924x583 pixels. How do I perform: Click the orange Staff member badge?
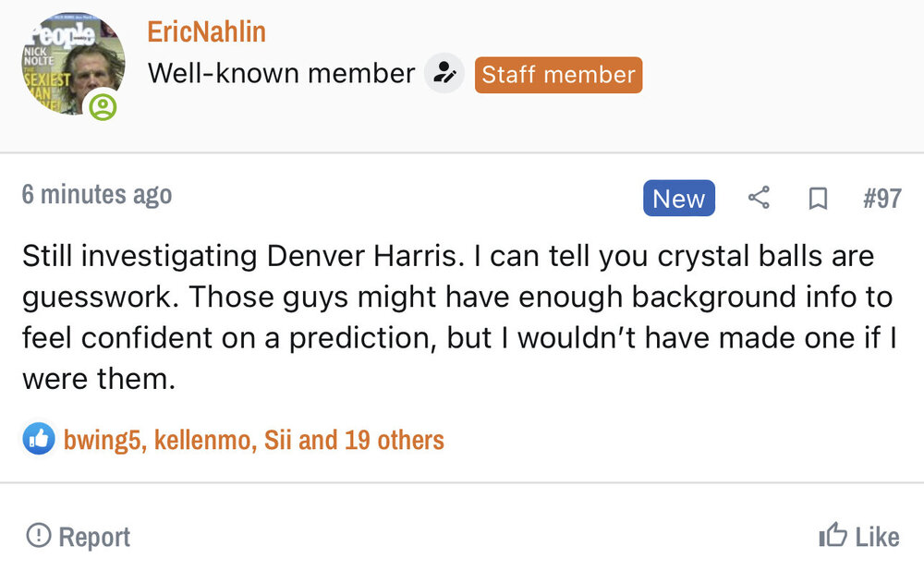558,75
